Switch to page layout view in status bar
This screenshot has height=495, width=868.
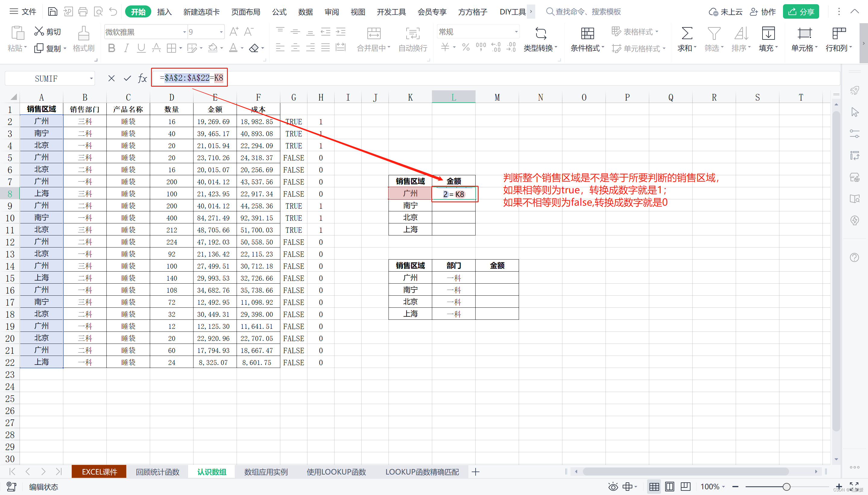pos(669,487)
